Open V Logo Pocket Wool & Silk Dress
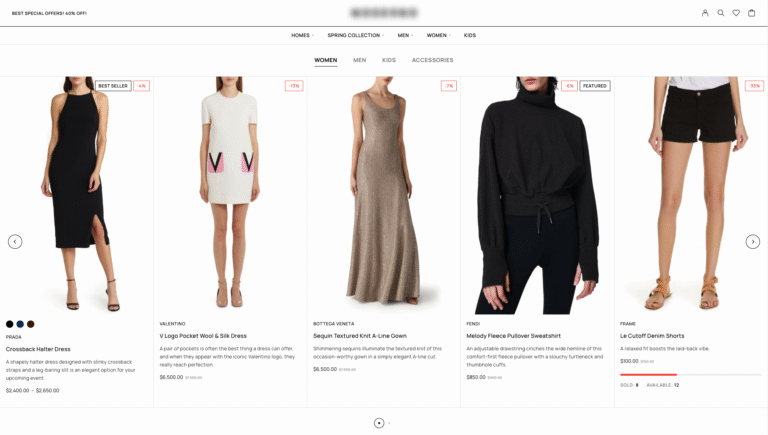This screenshot has height=435, width=768. [203, 336]
